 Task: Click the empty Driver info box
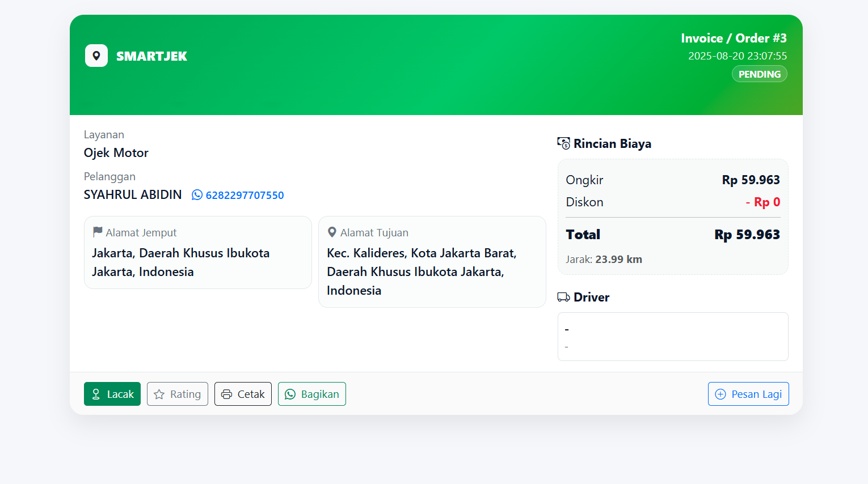coord(673,337)
